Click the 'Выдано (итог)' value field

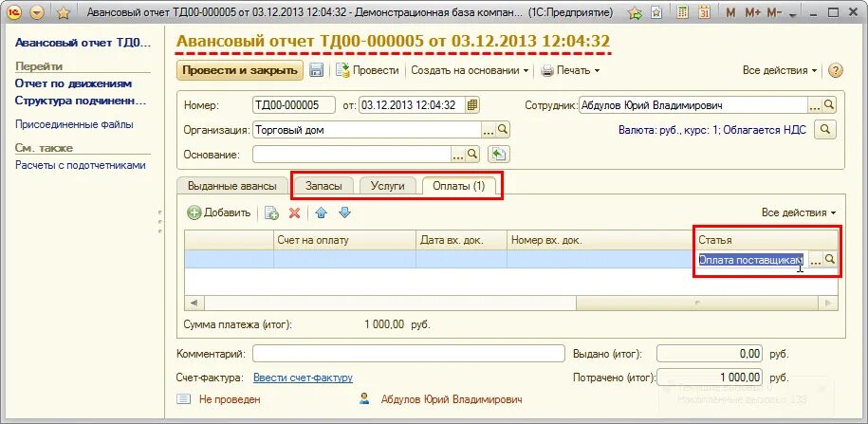coord(710,353)
